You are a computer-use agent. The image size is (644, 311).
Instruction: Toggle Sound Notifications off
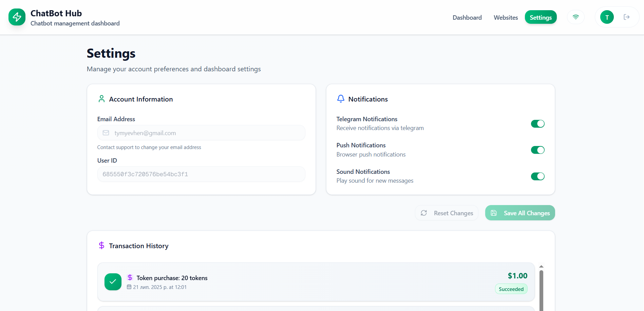coord(537,176)
